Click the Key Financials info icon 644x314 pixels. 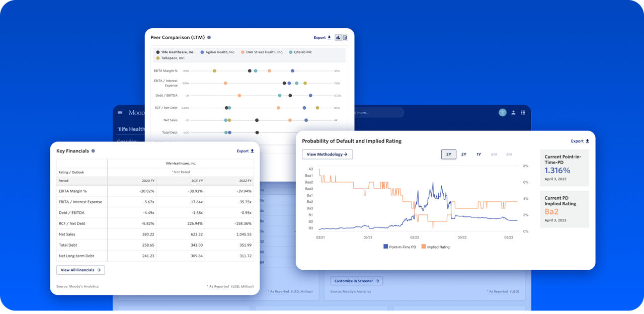pos(93,151)
